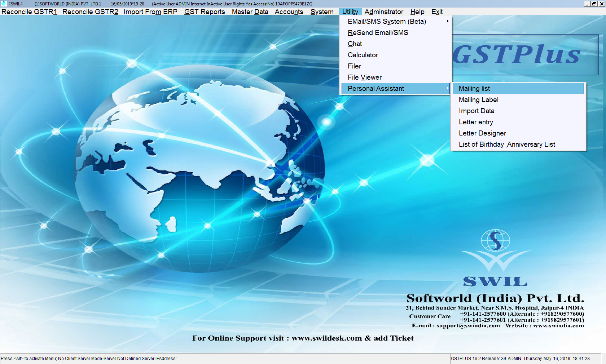The height and width of the screenshot is (364, 606).
Task: Choose Mailing list in the submenu
Action: 518,89
